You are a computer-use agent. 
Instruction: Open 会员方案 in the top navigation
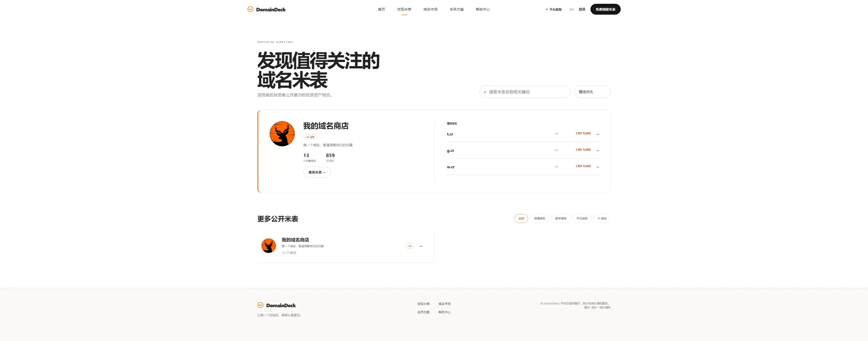coord(456,9)
